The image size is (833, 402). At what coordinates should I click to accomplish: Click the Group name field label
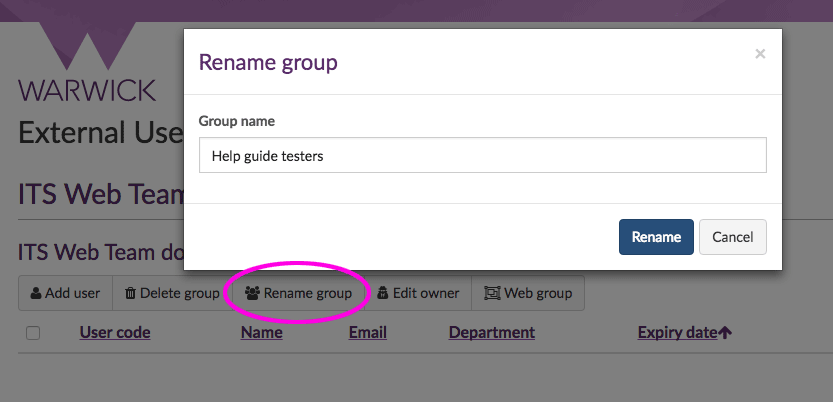(x=236, y=121)
